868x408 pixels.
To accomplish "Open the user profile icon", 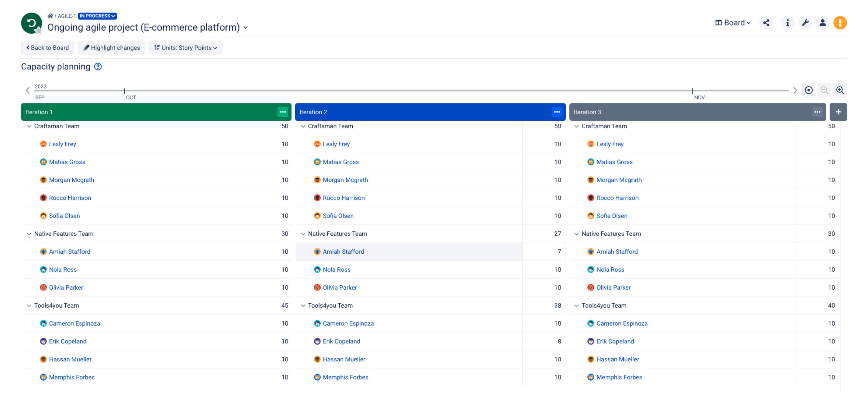I will pyautogui.click(x=822, y=23).
